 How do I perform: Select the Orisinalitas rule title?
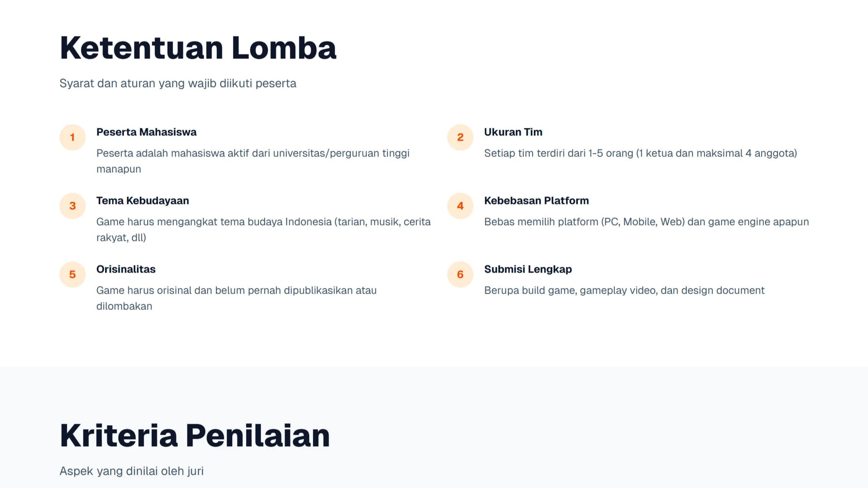tap(126, 269)
